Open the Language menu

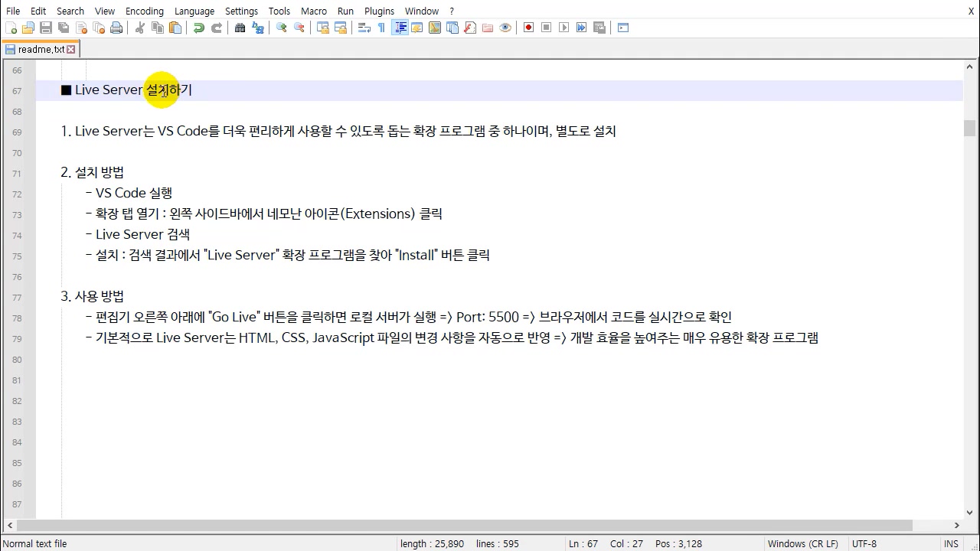pos(194,11)
